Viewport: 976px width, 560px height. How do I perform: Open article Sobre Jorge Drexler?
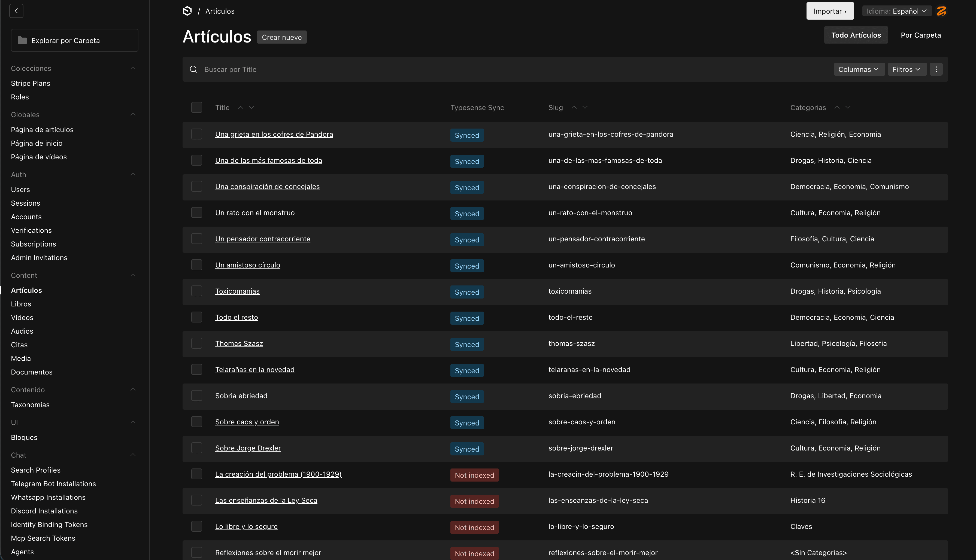pos(248,448)
